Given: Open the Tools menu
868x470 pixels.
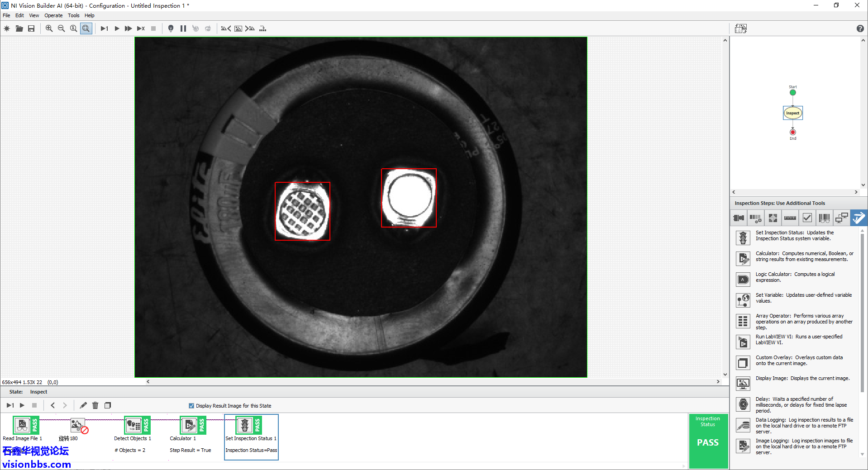Looking at the screenshot, I should pos(74,15).
